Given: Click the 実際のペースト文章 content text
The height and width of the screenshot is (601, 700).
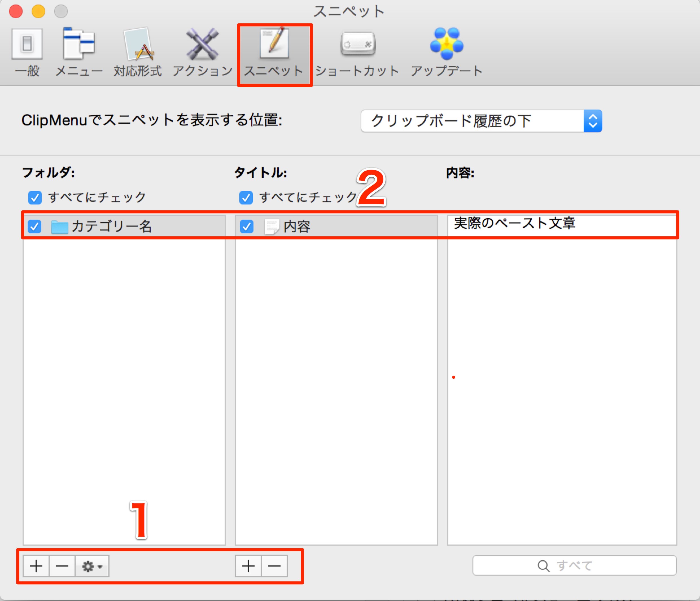Looking at the screenshot, I should click(x=515, y=223).
